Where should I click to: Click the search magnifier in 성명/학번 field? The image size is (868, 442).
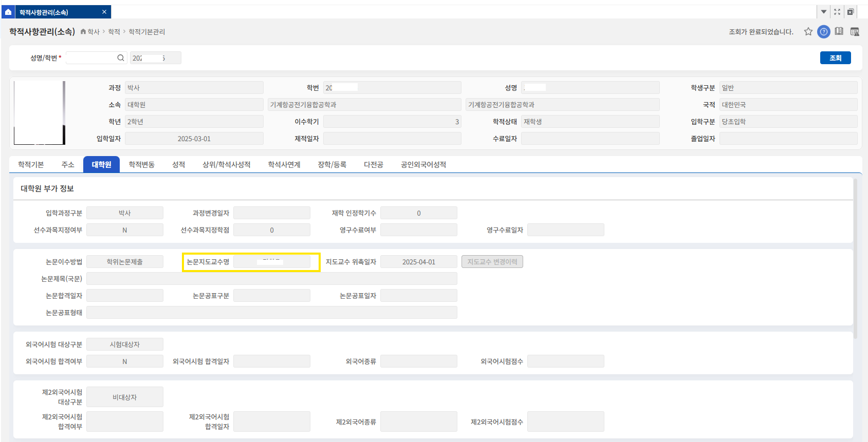[121, 57]
